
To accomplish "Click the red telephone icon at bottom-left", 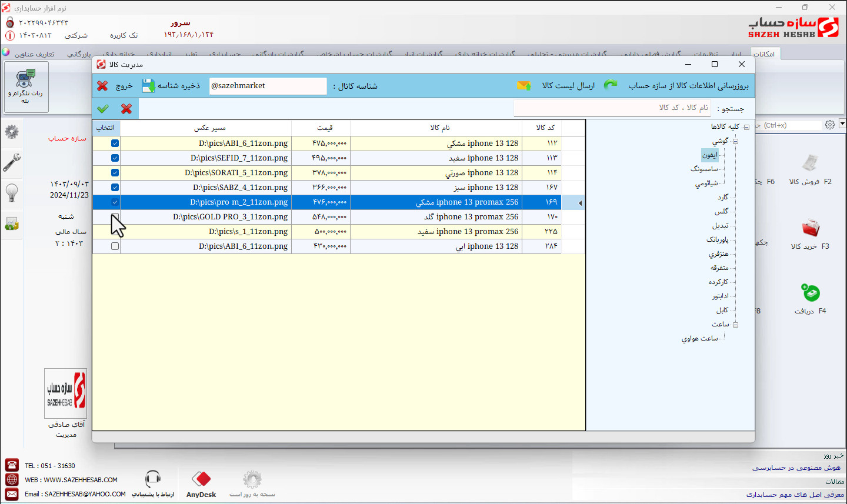I will pyautogui.click(x=12, y=465).
